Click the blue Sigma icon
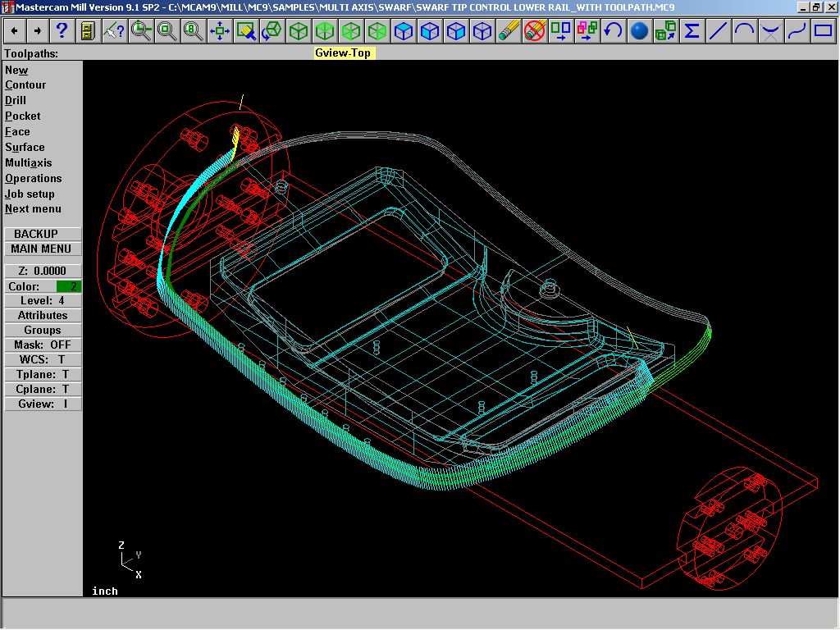840x630 pixels. click(692, 31)
